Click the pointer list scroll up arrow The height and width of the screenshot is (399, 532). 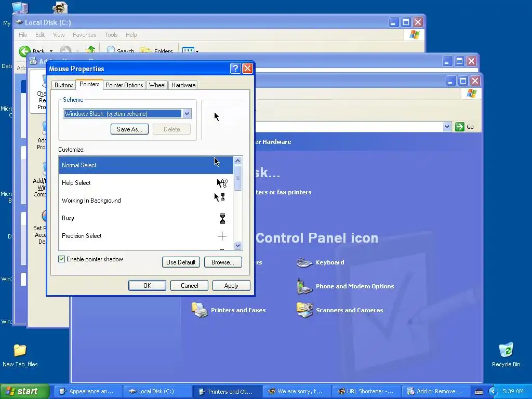click(x=237, y=161)
